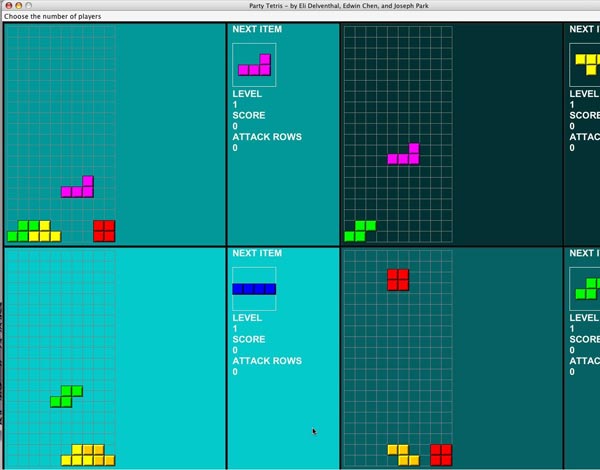Screen dimensions: 600x470
Task: Click the landed red square on bottom-right board
Action: [441, 455]
